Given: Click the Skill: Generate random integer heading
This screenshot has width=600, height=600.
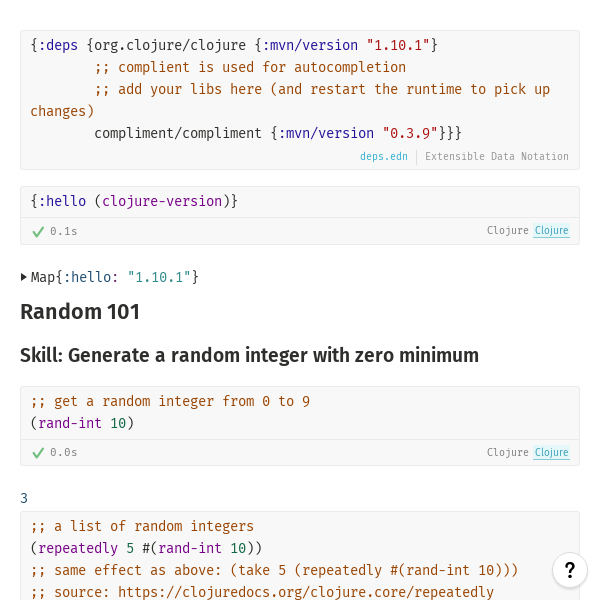Looking at the screenshot, I should pyautogui.click(x=249, y=355).
